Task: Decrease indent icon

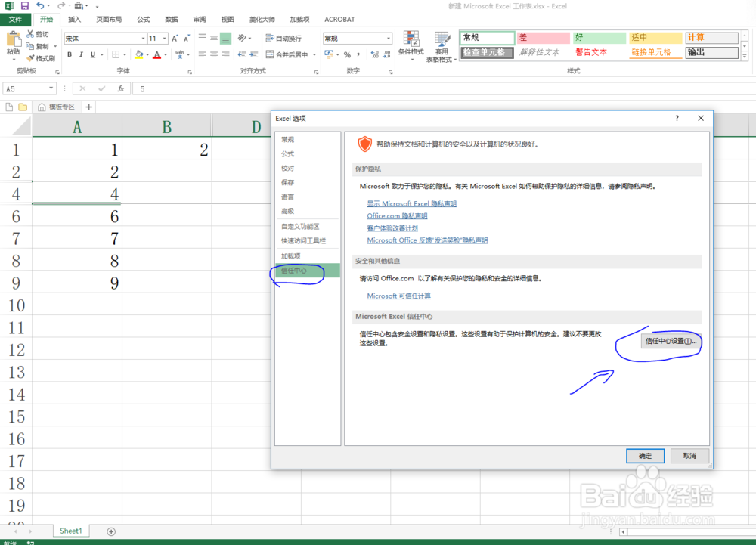Action: 242,54
